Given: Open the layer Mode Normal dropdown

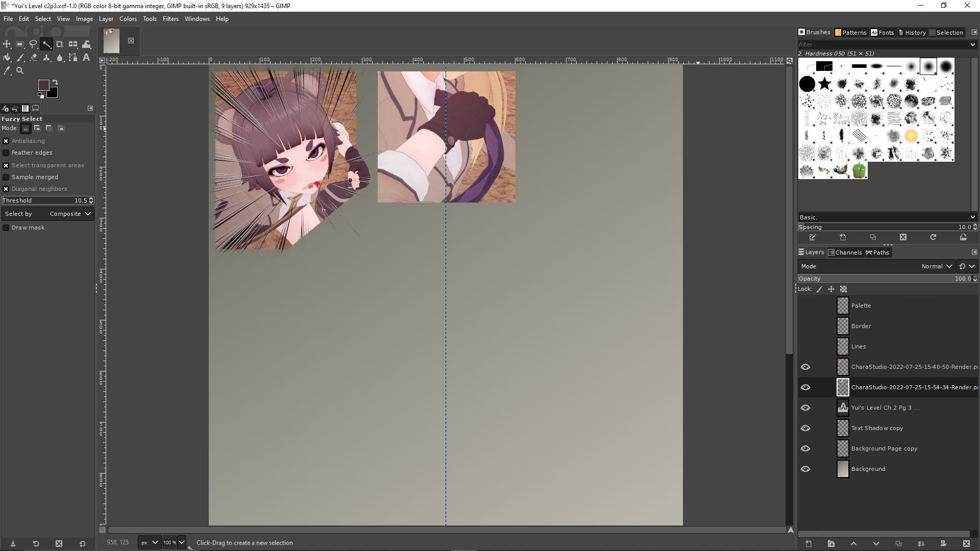Looking at the screenshot, I should click(x=876, y=266).
